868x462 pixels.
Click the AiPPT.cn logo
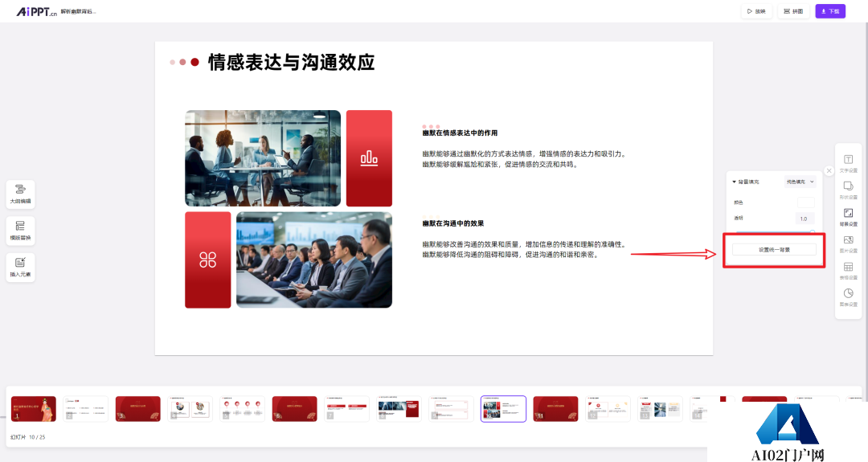(x=36, y=11)
